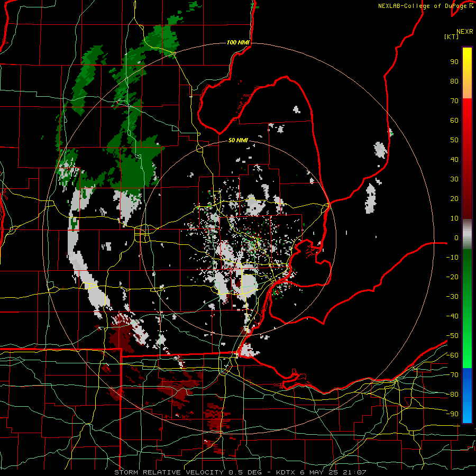Screen dimensions: 476x476
Task: Click the 100 NMI range ring label
Action: coord(238,42)
